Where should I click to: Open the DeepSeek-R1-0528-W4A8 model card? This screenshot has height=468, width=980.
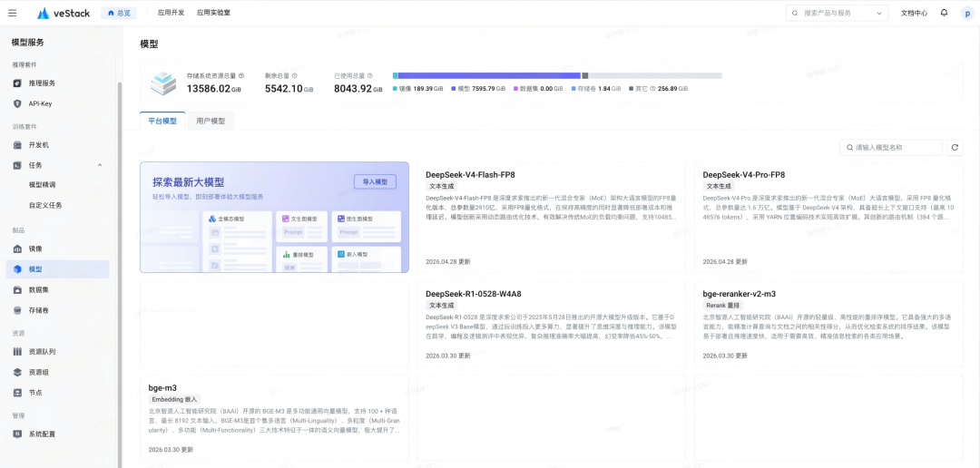click(x=552, y=324)
